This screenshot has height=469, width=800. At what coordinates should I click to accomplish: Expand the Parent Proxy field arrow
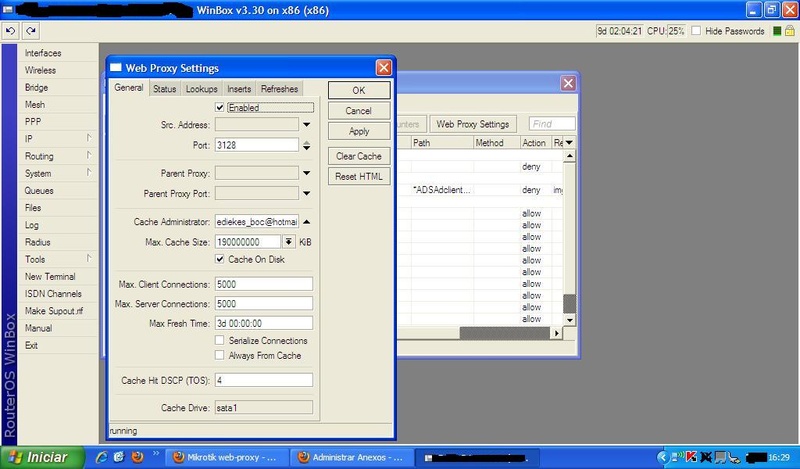click(x=307, y=173)
